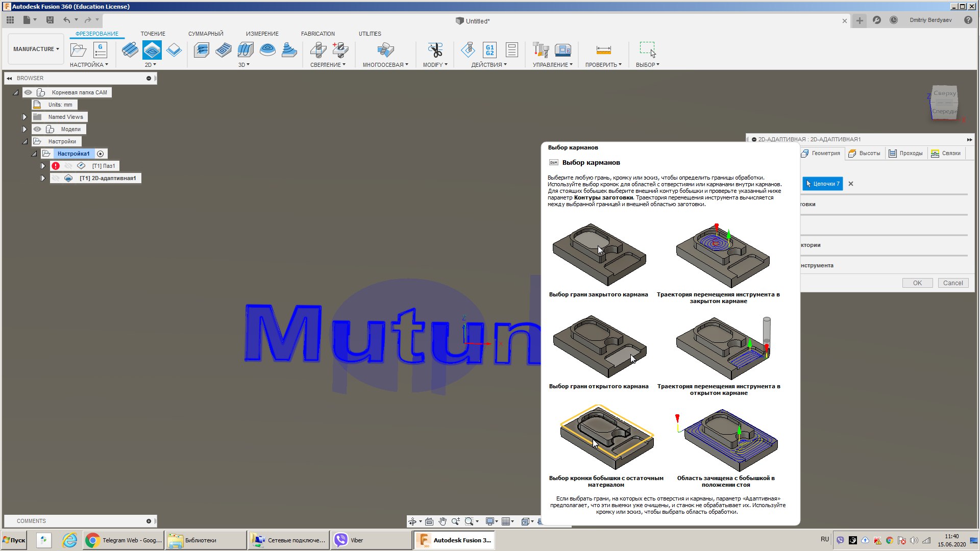The image size is (980, 551).
Task: Open Viber from the taskbar
Action: (371, 540)
